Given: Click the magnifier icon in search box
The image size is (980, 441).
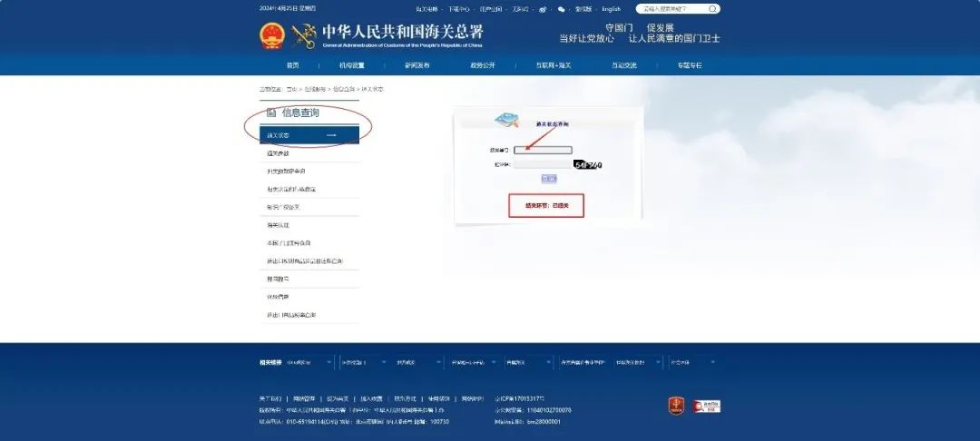Looking at the screenshot, I should point(712,9).
